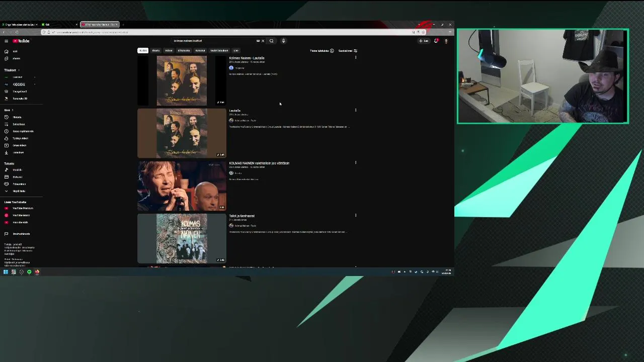Select the Katsotut filter chip
Image resolution: width=644 pixels, height=362 pixels.
point(200,50)
